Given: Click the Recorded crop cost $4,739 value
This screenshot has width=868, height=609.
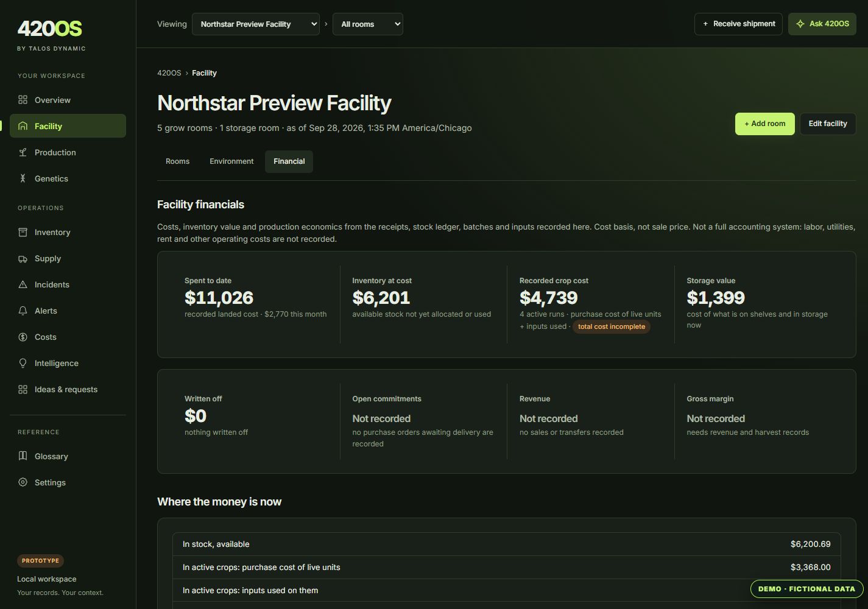Looking at the screenshot, I should pos(548,298).
